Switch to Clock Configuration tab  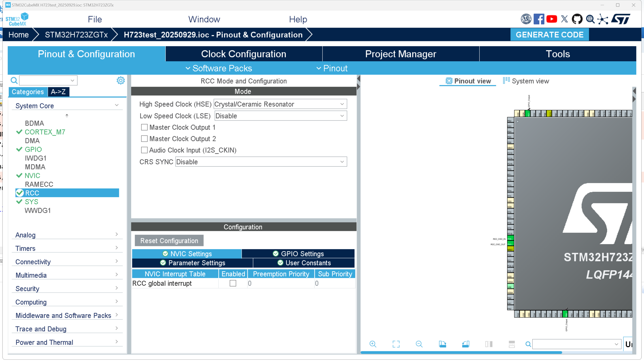click(244, 54)
